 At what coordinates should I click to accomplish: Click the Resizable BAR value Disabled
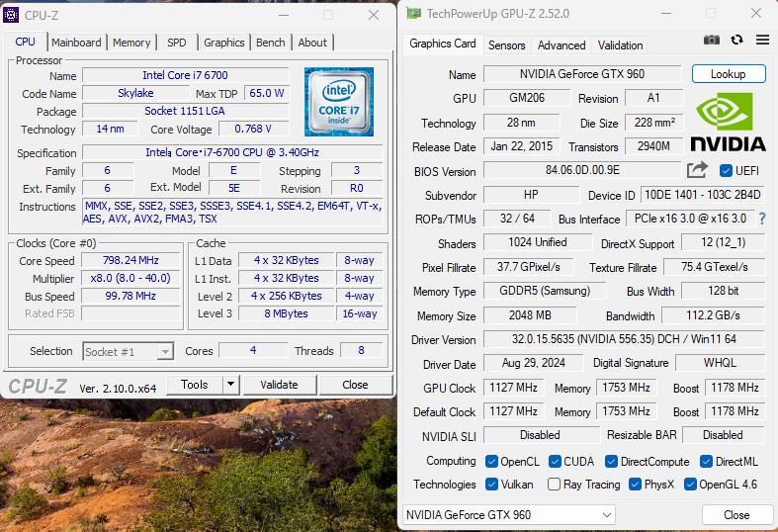pyautogui.click(x=723, y=435)
